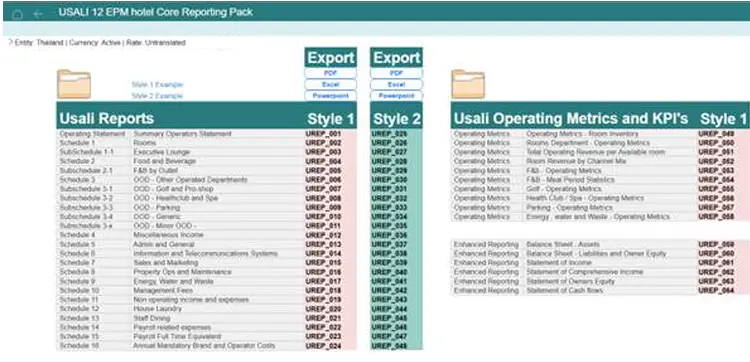Click the 'House Laundry' row label

click(x=157, y=309)
